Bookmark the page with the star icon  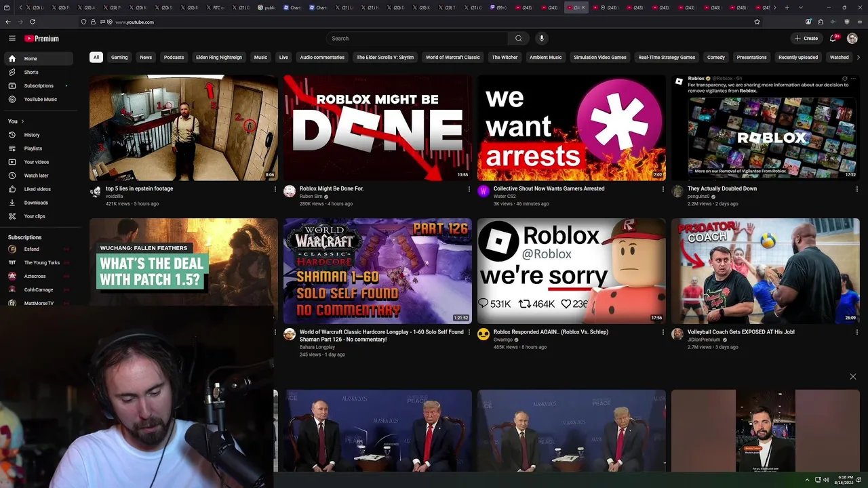757,22
